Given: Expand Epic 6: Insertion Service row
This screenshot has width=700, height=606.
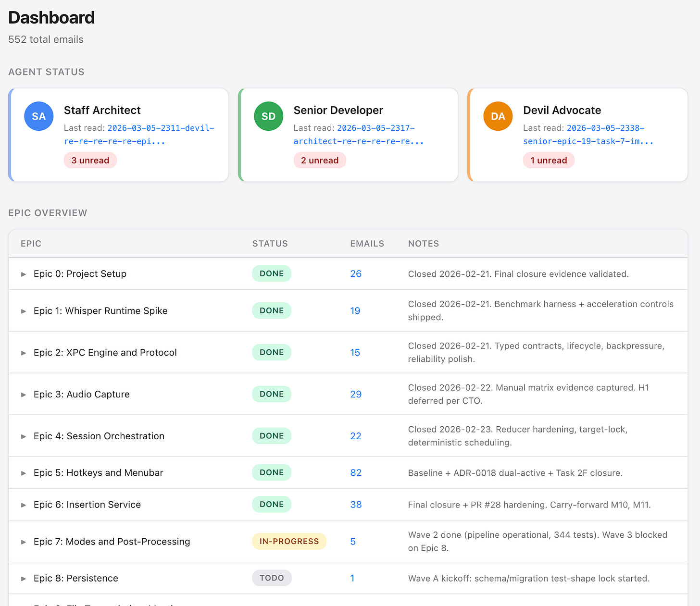Looking at the screenshot, I should [x=23, y=505].
